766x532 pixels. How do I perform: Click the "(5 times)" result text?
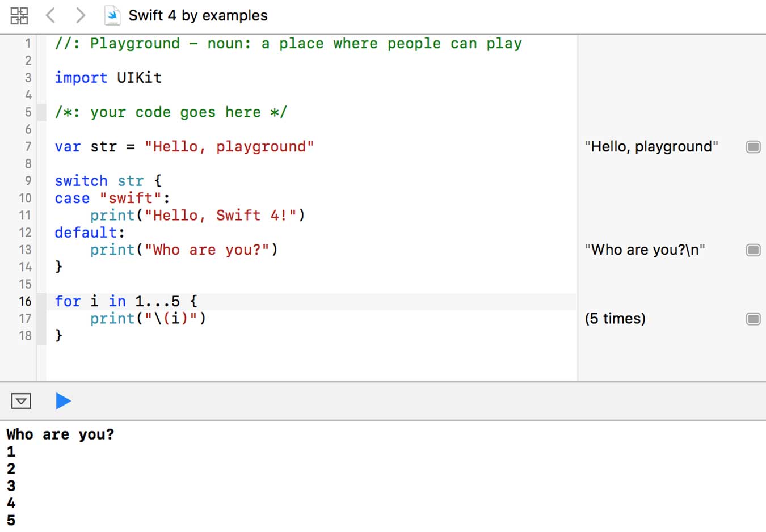coord(615,319)
